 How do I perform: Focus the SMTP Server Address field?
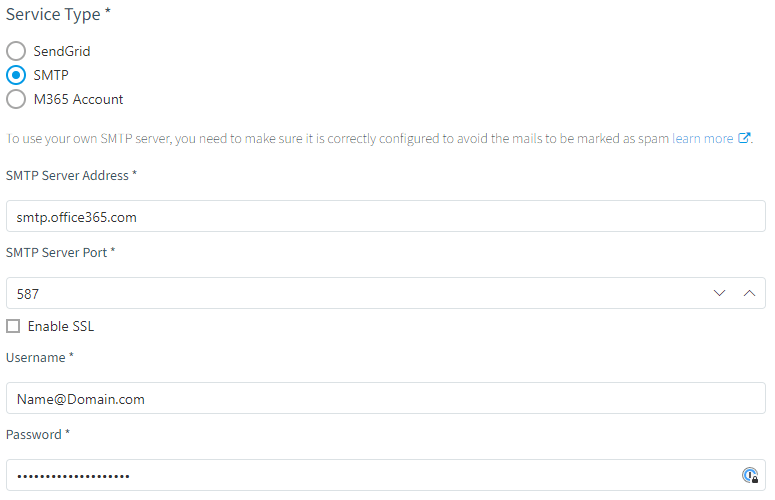[x=386, y=216]
